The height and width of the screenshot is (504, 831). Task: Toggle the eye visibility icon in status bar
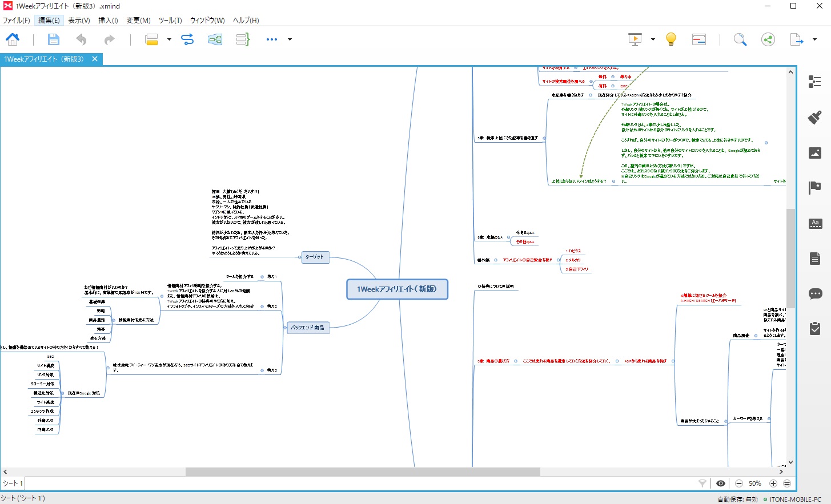tap(721, 483)
